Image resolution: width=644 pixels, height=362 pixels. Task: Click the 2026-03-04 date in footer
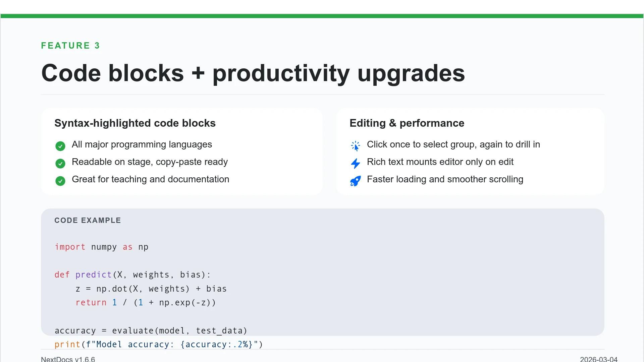click(x=598, y=359)
